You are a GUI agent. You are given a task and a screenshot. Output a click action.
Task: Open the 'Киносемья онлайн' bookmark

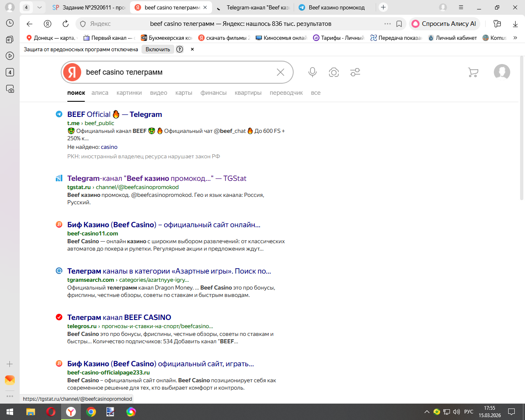point(281,38)
